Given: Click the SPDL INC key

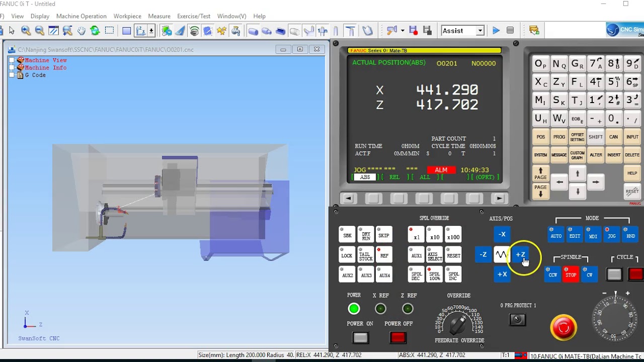Looking at the screenshot, I should [453, 275].
